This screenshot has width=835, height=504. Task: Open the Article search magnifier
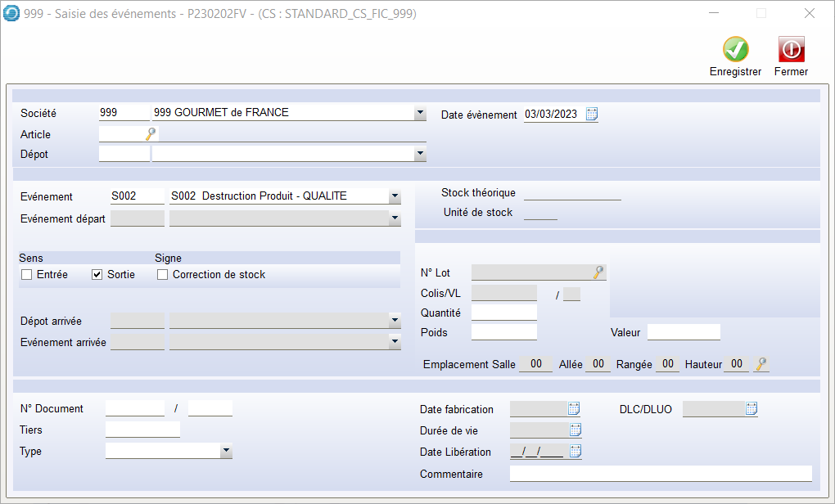[151, 134]
